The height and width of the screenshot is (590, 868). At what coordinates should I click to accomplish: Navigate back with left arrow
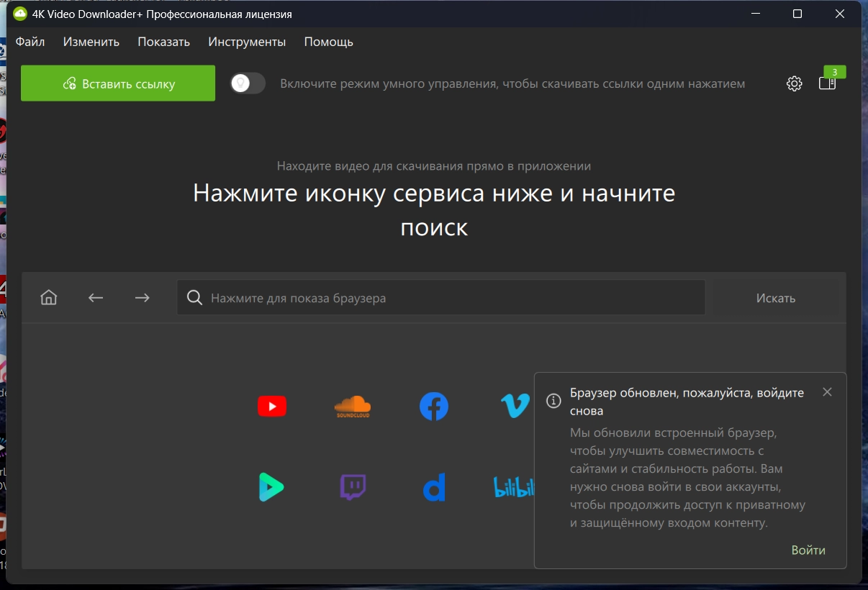coord(96,298)
